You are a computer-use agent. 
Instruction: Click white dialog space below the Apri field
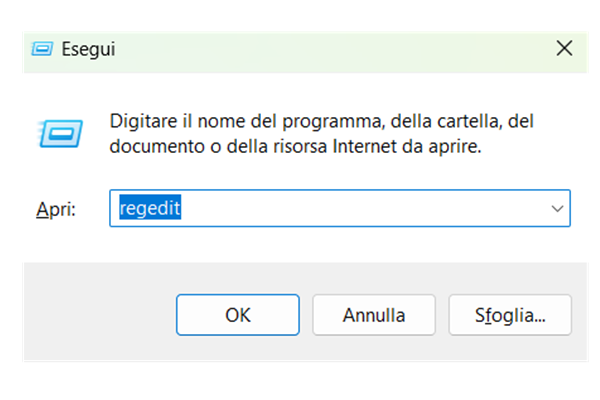[x=300, y=246]
